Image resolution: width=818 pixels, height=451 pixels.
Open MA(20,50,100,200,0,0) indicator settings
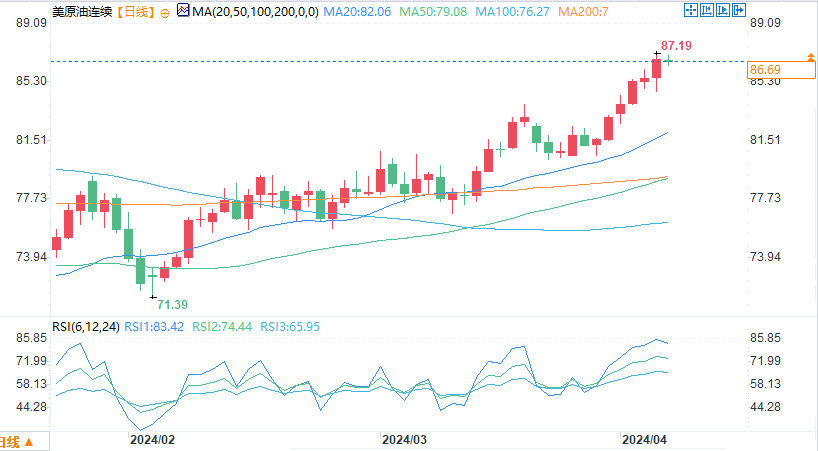coord(255,11)
